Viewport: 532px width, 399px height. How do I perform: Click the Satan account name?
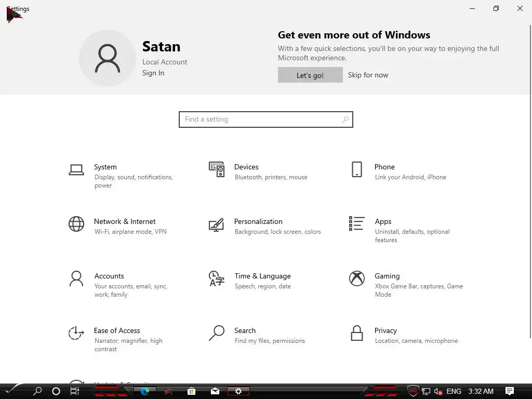click(x=161, y=47)
